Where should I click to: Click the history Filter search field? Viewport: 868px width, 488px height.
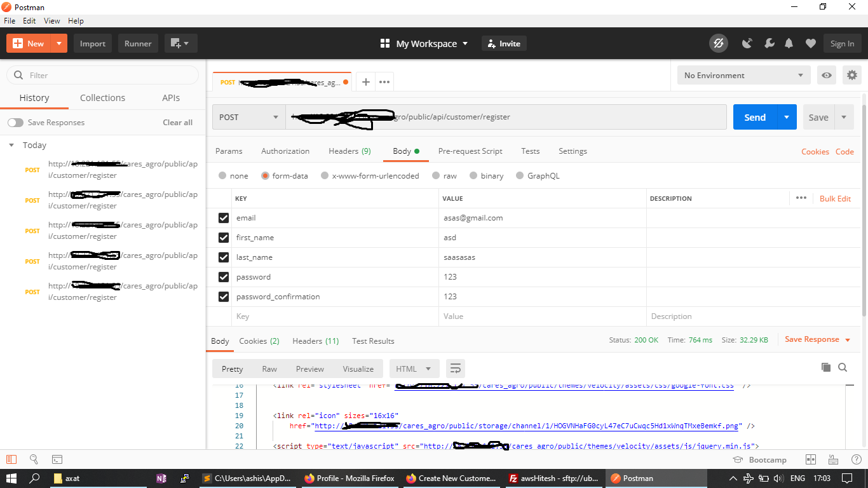pos(102,75)
